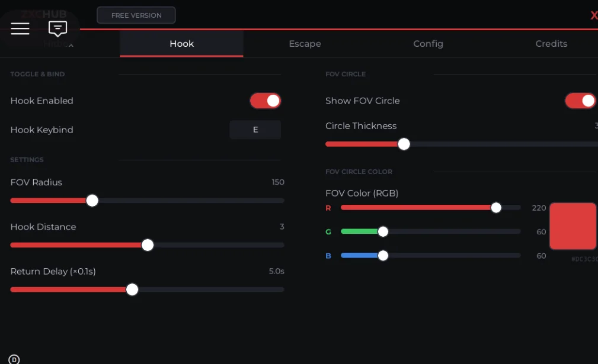The height and width of the screenshot is (364, 598).
Task: Close the panel with red X
Action: (594, 15)
